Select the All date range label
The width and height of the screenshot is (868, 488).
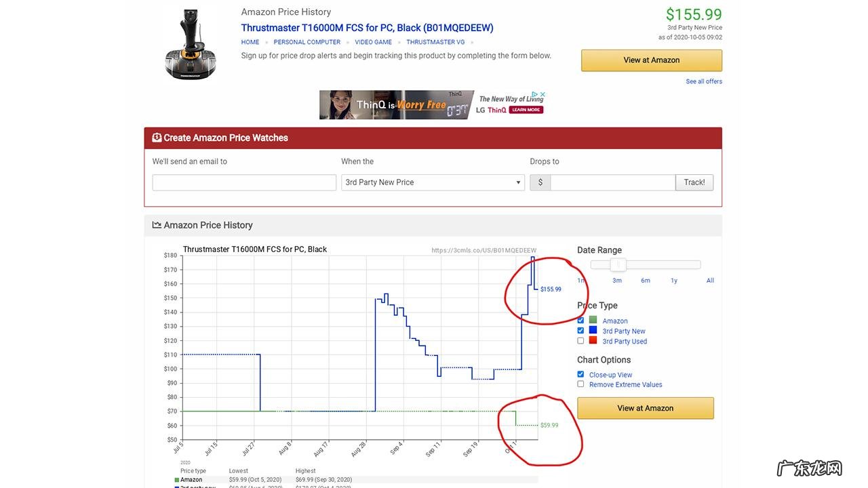(x=710, y=281)
